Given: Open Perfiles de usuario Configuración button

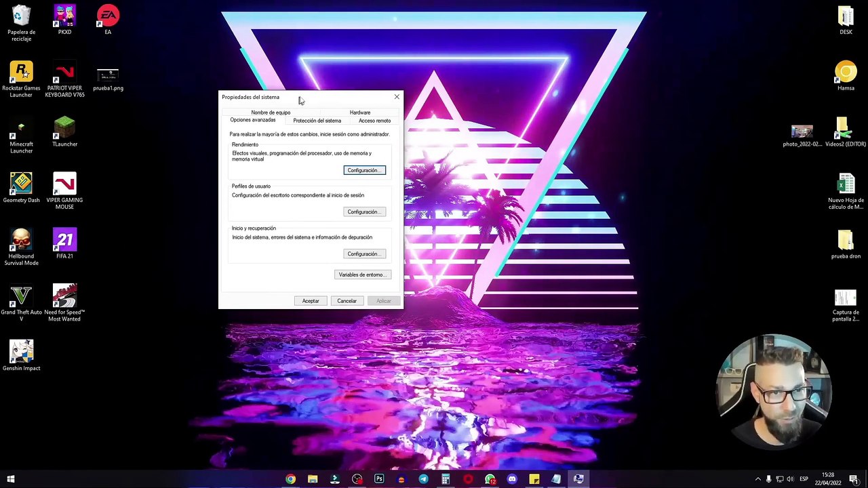Looking at the screenshot, I should click(364, 212).
